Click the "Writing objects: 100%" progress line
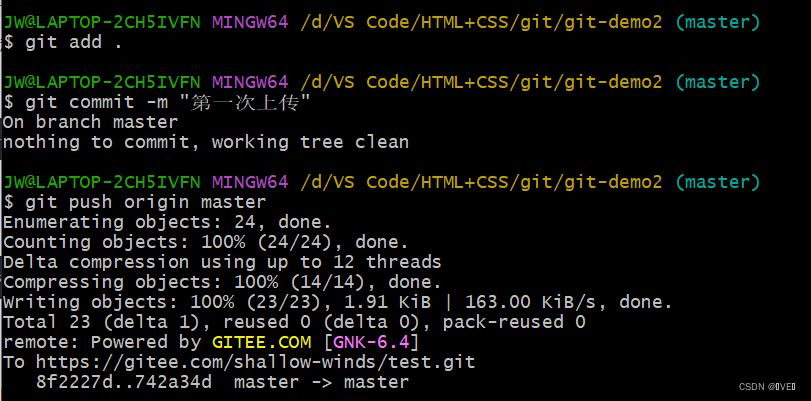The height and width of the screenshot is (401, 811). point(338,302)
